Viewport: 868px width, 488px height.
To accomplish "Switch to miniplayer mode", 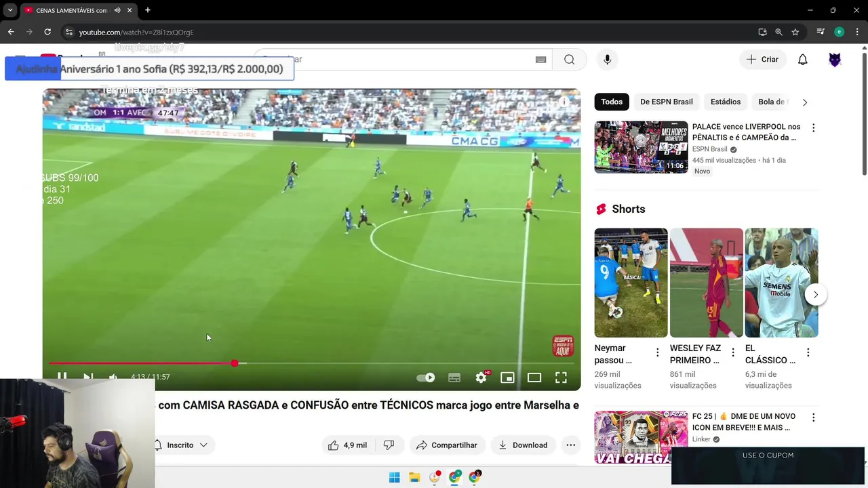I will click(507, 378).
